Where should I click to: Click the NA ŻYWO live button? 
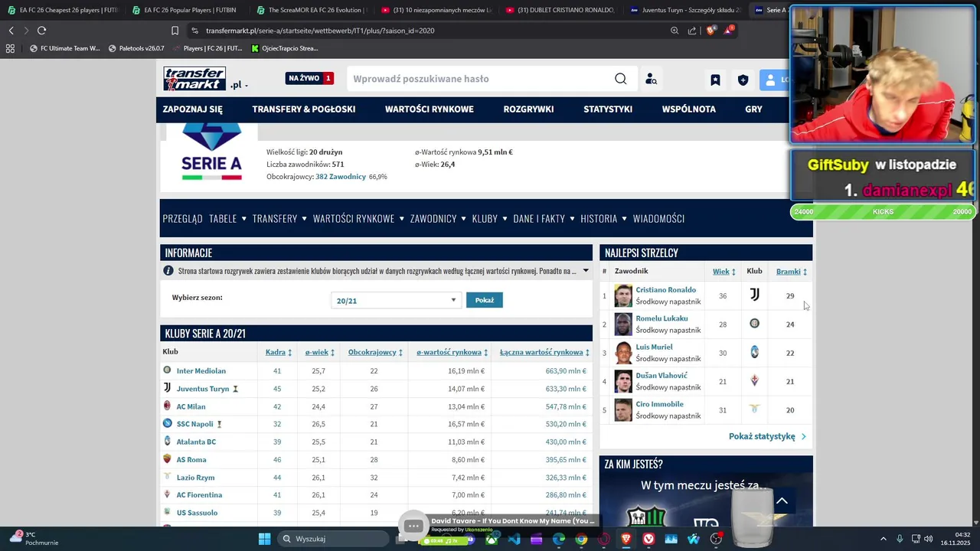click(310, 78)
